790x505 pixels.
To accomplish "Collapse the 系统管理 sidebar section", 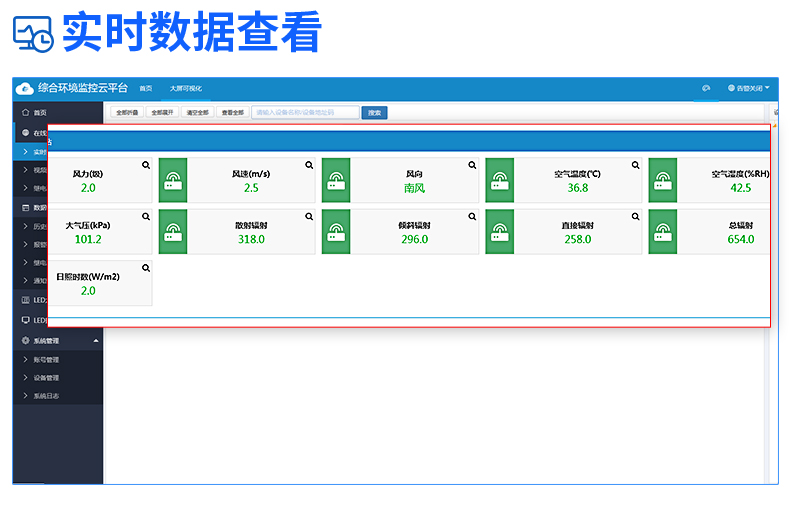I will [96, 341].
